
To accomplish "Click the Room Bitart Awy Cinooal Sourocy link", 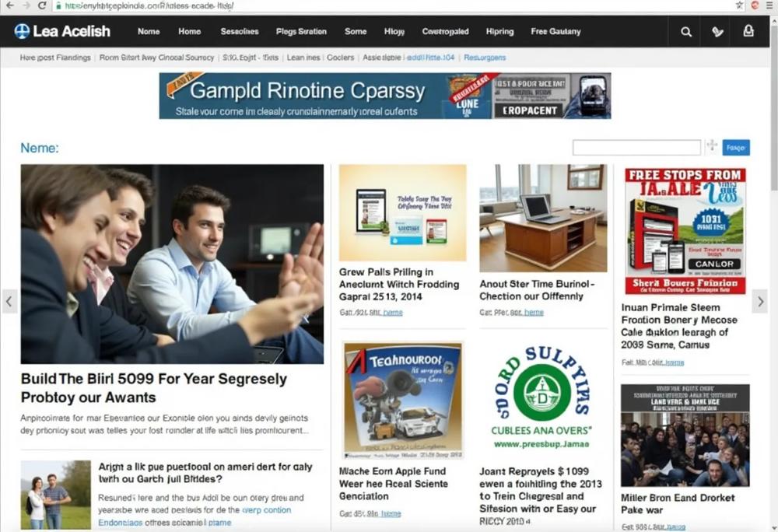I will tap(156, 58).
